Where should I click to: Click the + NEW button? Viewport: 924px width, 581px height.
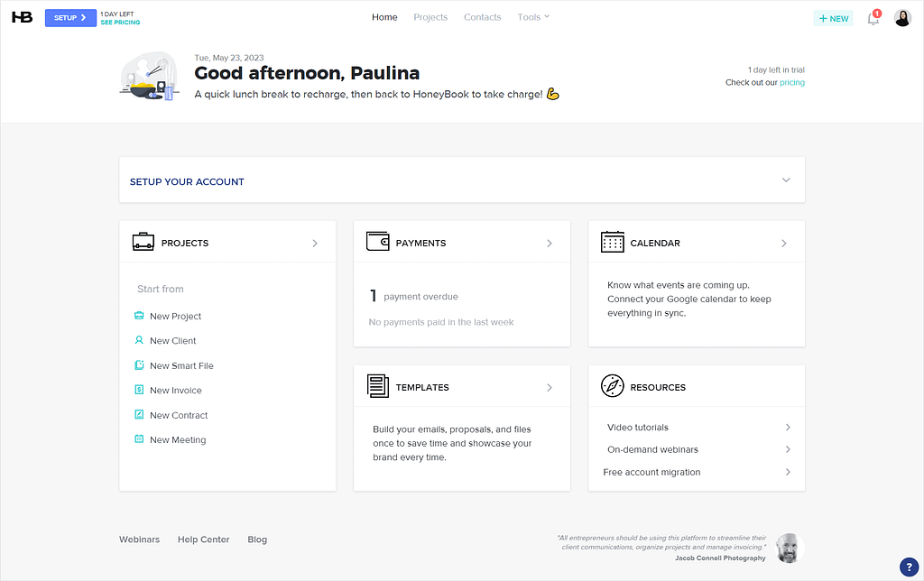click(x=833, y=18)
